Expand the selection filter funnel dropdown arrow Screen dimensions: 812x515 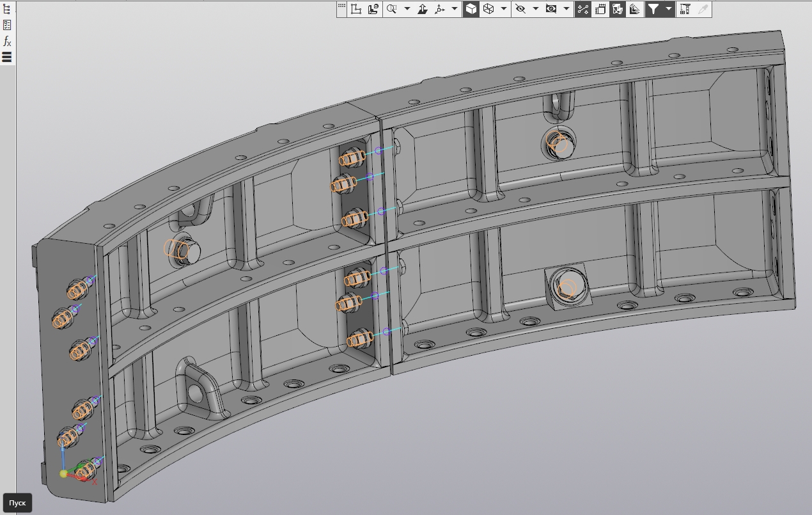pos(669,9)
